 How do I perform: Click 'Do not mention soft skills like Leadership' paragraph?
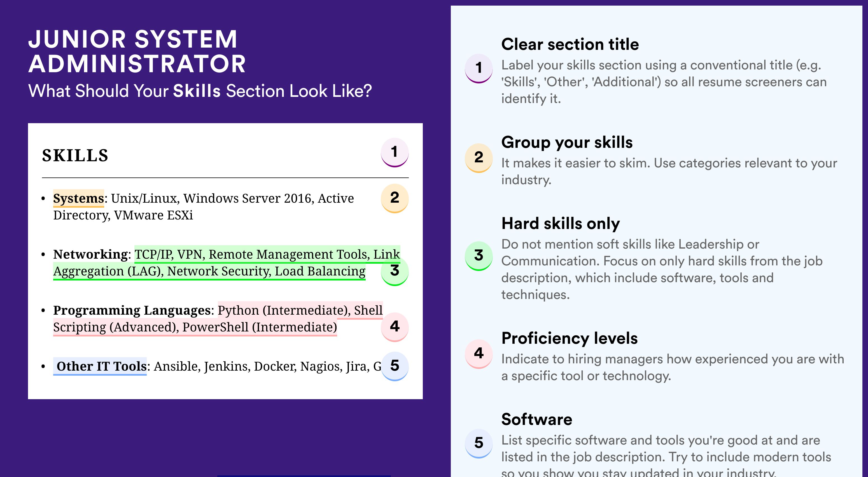click(662, 269)
